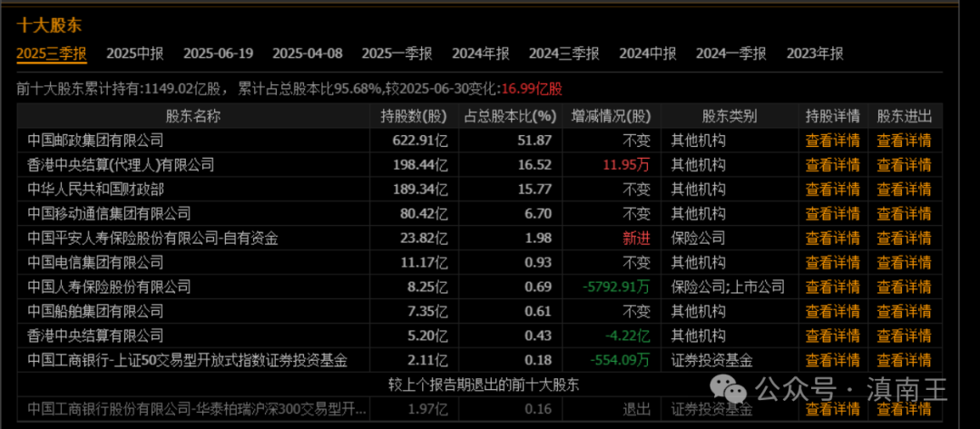Click the 占总股本比(%) column header

(x=511, y=116)
